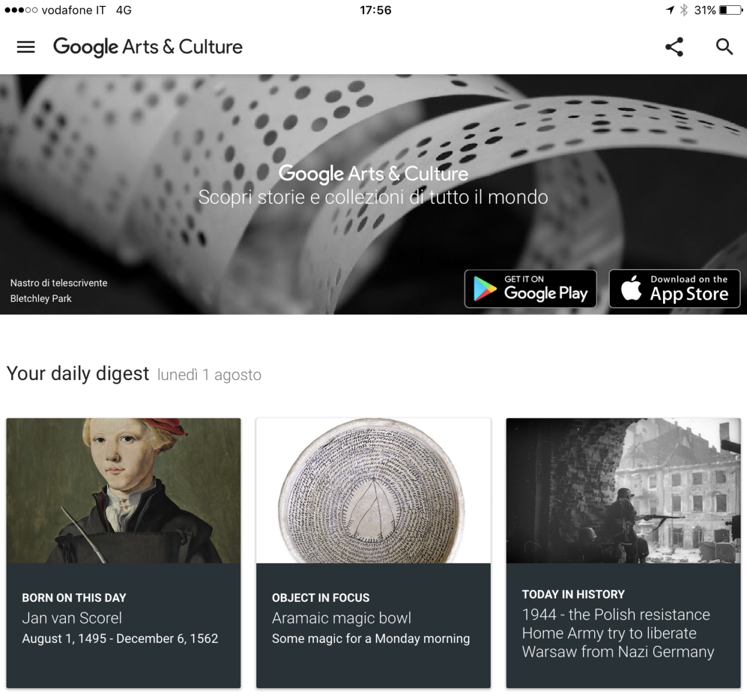Image resolution: width=747 pixels, height=700 pixels.
Task: Open the Nastro di telescrivente caption link
Action: click(x=59, y=283)
